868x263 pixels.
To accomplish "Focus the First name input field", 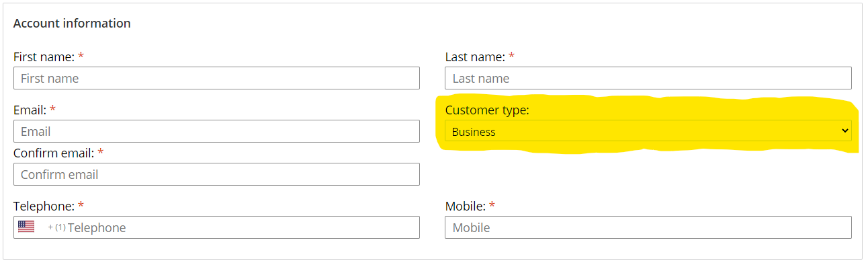I will point(216,78).
